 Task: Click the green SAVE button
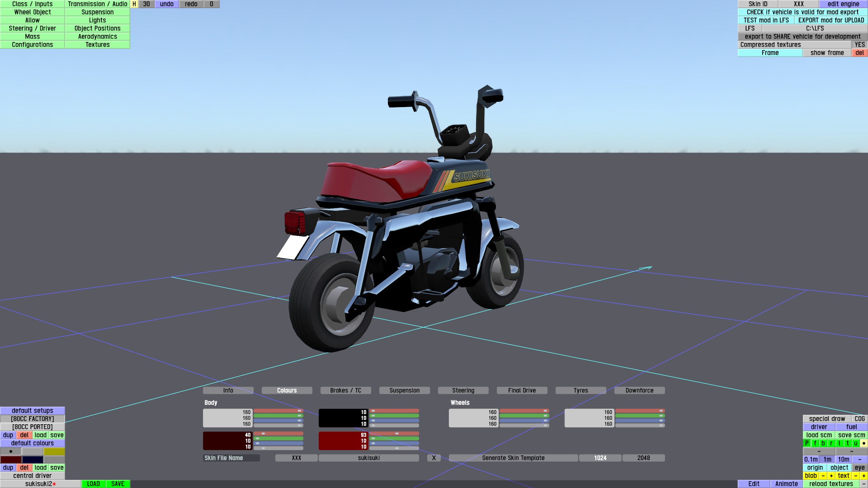(118, 484)
